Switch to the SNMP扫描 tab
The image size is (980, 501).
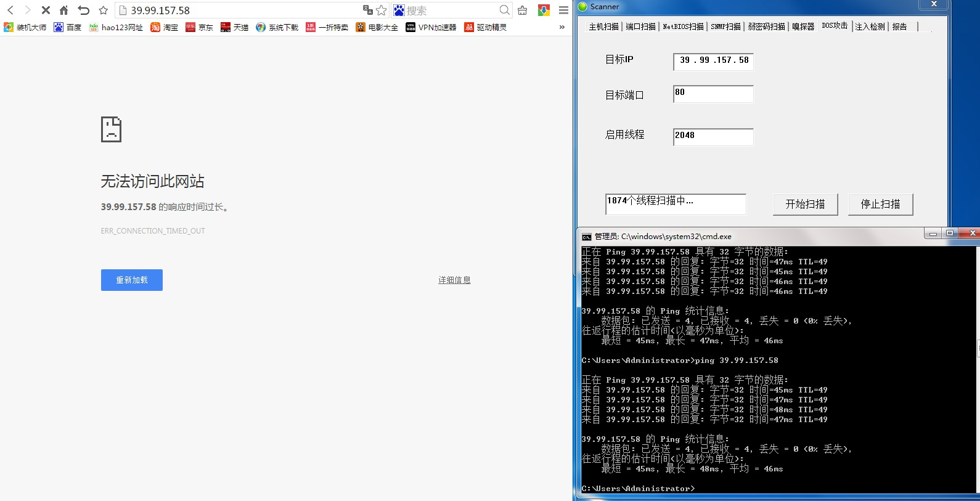[x=725, y=26]
